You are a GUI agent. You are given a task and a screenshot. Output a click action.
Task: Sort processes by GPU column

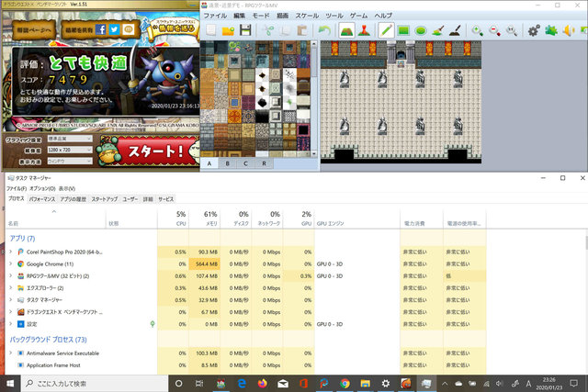[299, 218]
